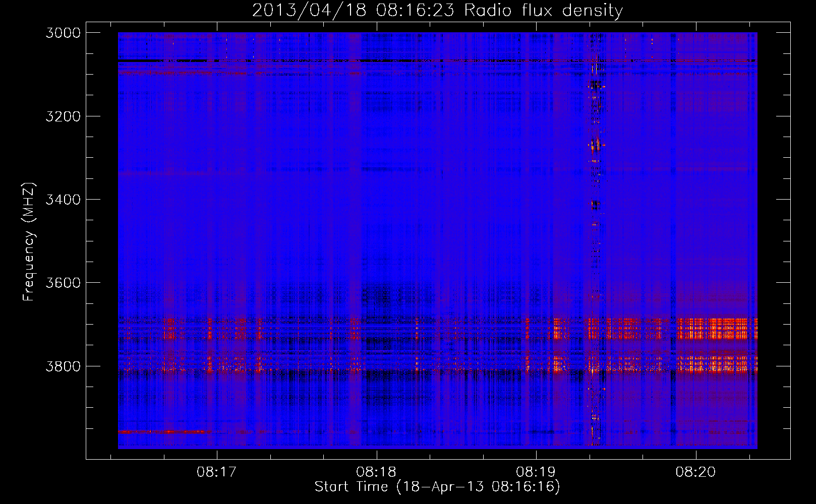Click the 3800 frequency tick label

(x=63, y=366)
